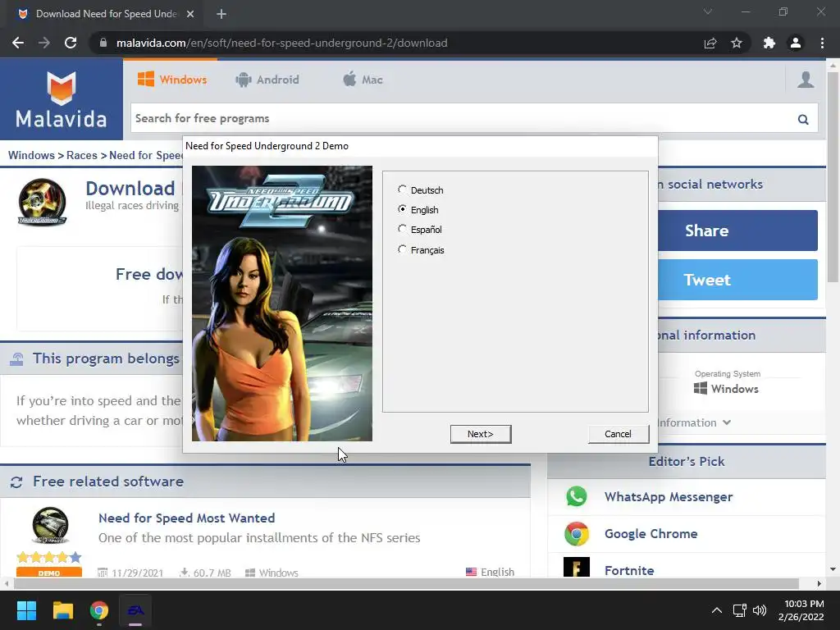
Task: Open a new browser tab
Action: tap(221, 14)
